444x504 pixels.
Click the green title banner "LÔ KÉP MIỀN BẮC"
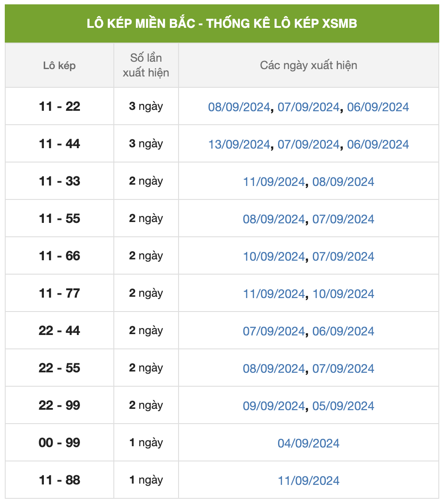pyautogui.click(x=222, y=23)
